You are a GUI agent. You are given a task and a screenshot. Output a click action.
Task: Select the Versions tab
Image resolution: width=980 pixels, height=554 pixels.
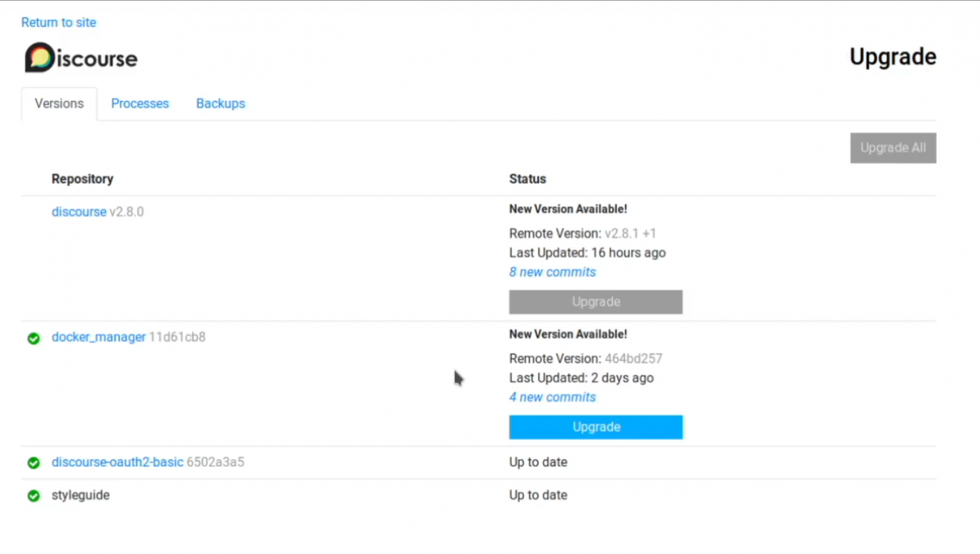[x=59, y=104]
